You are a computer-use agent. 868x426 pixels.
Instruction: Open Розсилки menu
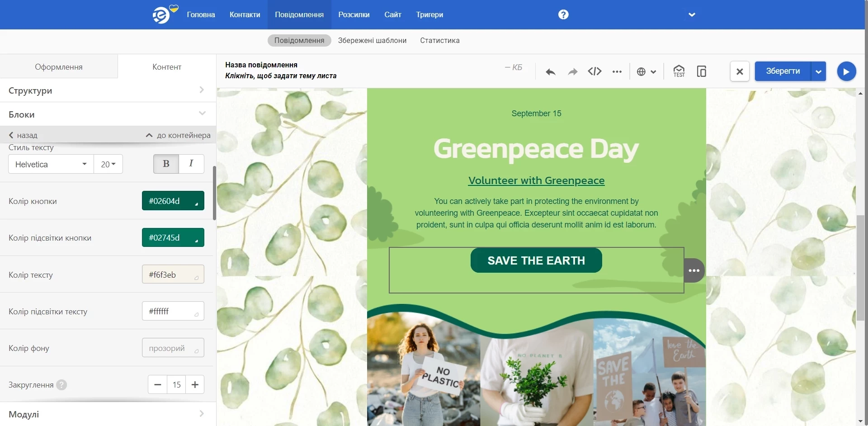click(x=354, y=14)
